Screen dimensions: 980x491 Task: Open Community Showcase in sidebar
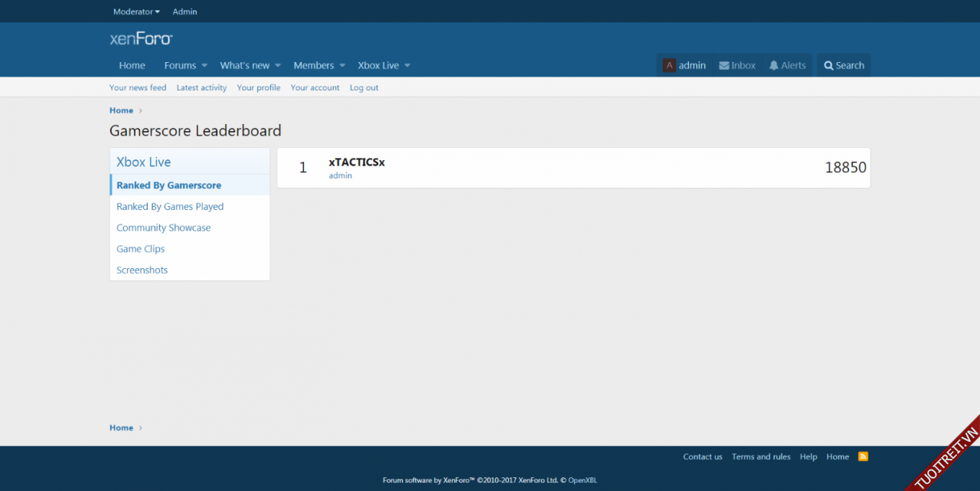(163, 227)
